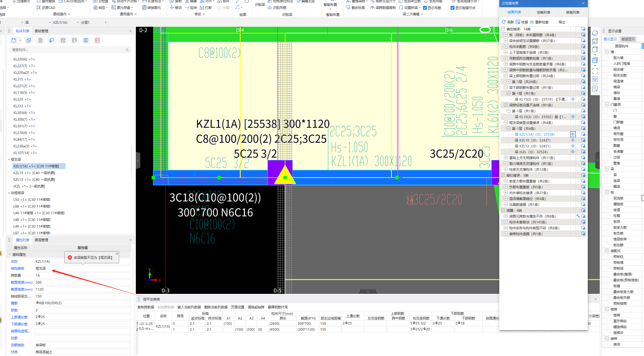Toggle the 显示高强节点 checkbox
Viewport: 644px width, 356px height.
(x=453, y=8)
